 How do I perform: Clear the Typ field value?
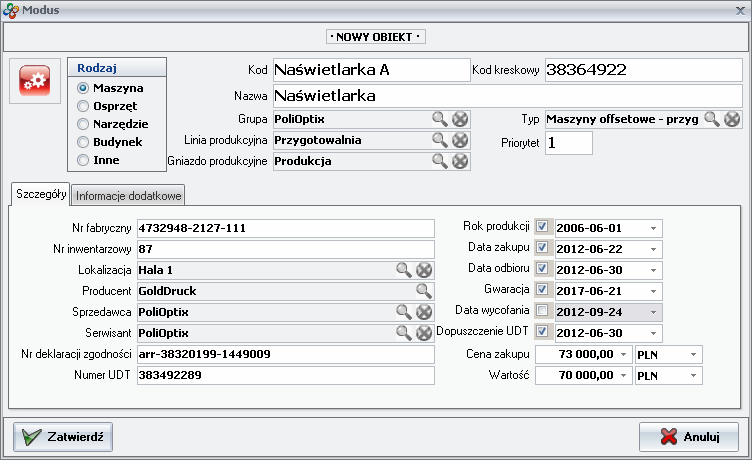(x=732, y=119)
